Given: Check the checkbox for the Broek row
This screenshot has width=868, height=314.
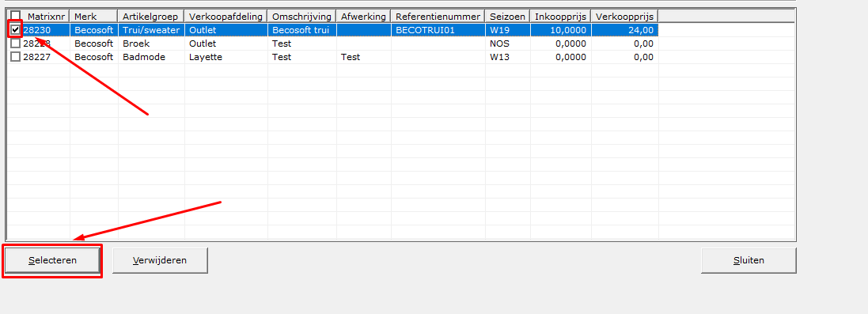Looking at the screenshot, I should tap(16, 44).
